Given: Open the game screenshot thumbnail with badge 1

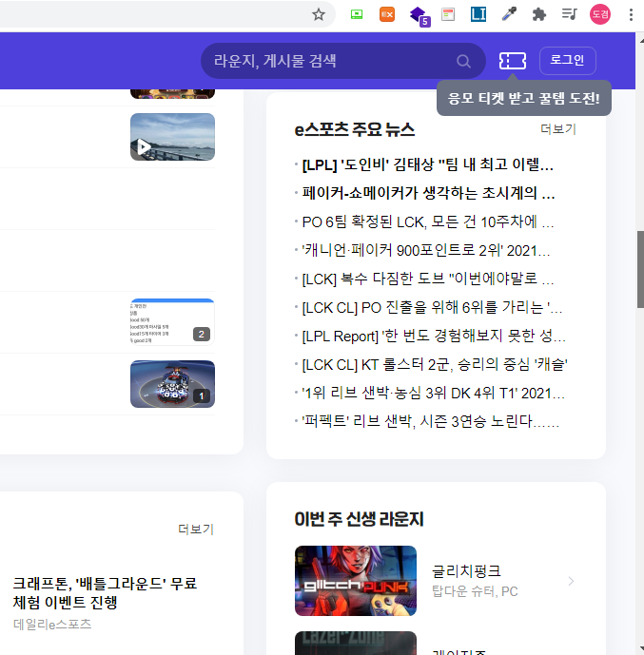Looking at the screenshot, I should click(172, 384).
